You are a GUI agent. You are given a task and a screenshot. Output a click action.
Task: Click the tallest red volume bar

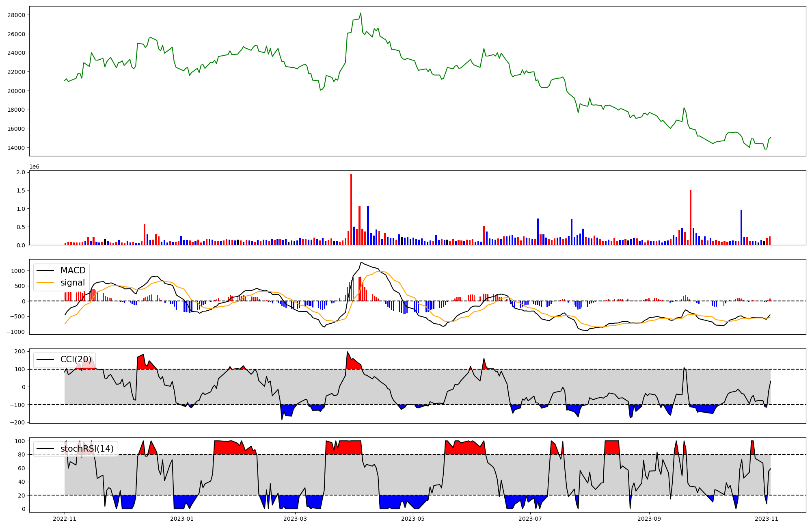click(351, 209)
